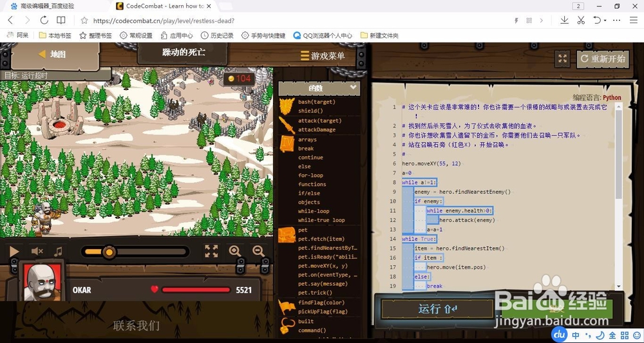644x343 pixels.
Task: Select pickUpFlag(flag) entry
Action: pos(323,311)
